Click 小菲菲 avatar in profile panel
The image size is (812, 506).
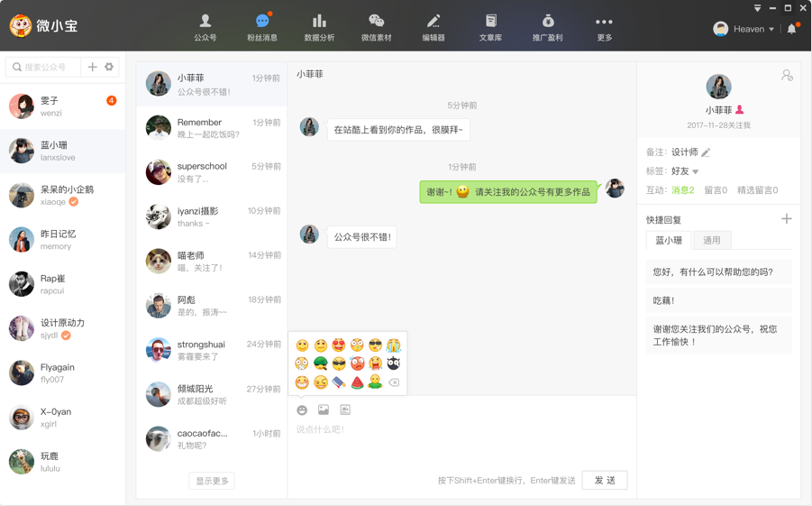719,87
